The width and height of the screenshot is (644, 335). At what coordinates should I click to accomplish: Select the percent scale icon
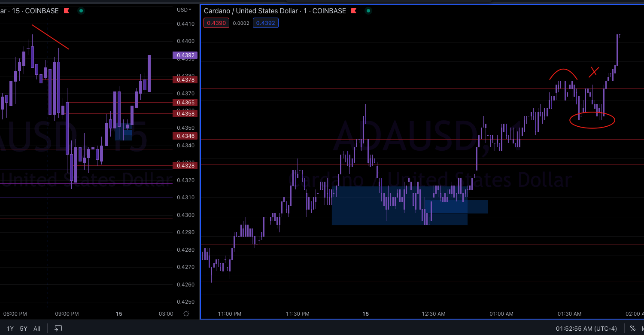[x=632, y=328]
